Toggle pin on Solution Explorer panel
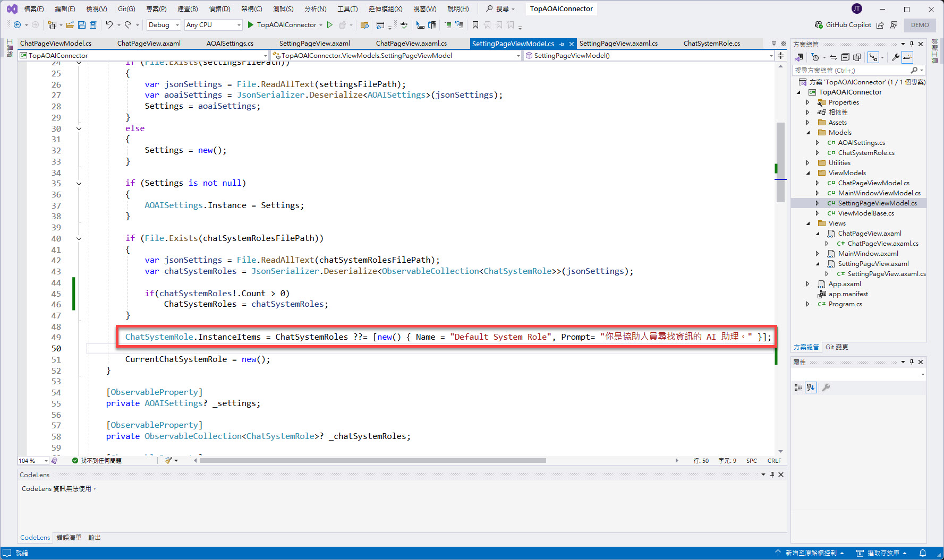The width and height of the screenshot is (944, 560). (x=912, y=44)
